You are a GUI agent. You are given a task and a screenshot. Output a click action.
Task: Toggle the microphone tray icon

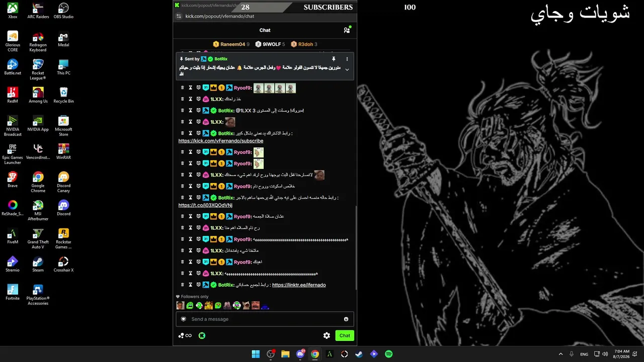[x=572, y=354]
